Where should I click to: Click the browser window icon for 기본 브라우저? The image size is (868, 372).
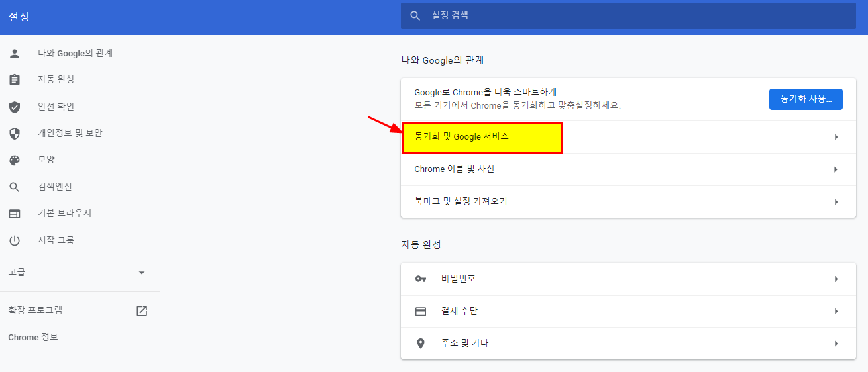(15, 213)
